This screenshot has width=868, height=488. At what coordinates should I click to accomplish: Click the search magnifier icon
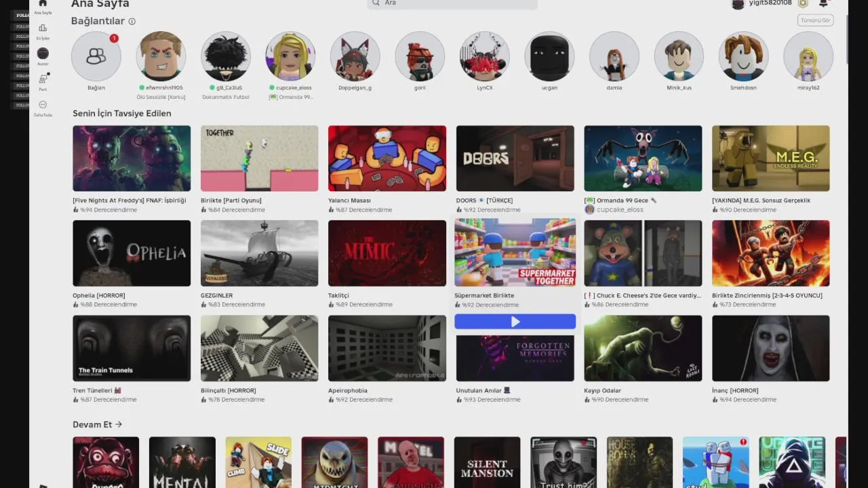point(376,3)
